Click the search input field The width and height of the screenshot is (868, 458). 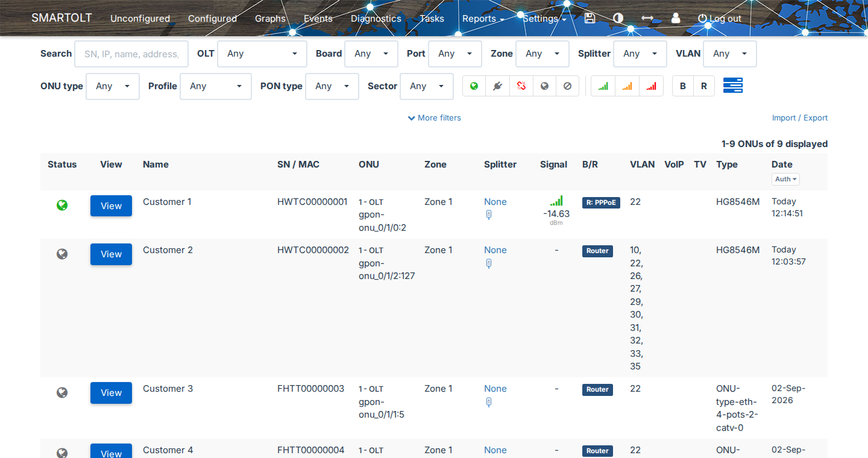coord(131,54)
